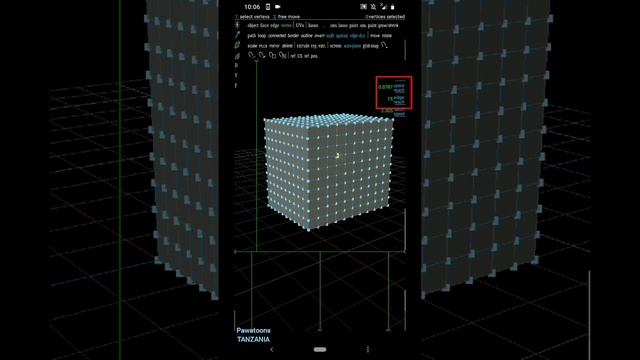The width and height of the screenshot is (640, 360).
Task: Toggle grid-snap
Action: 371,46
